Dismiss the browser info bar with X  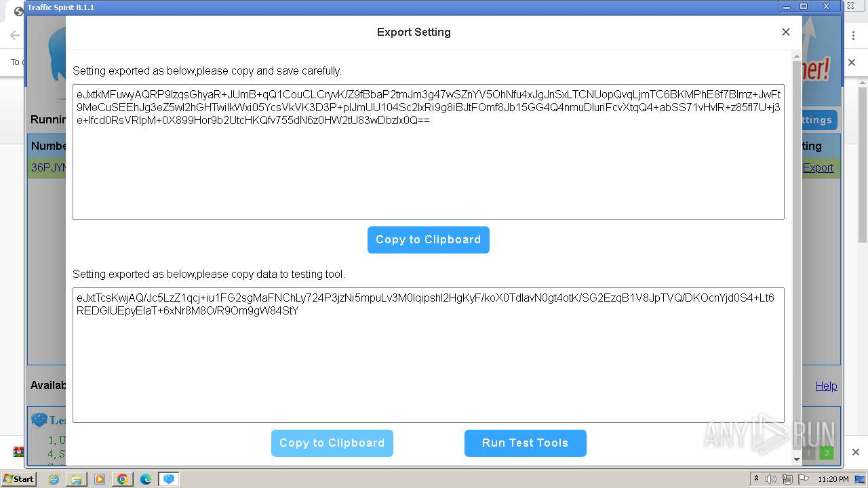click(852, 62)
